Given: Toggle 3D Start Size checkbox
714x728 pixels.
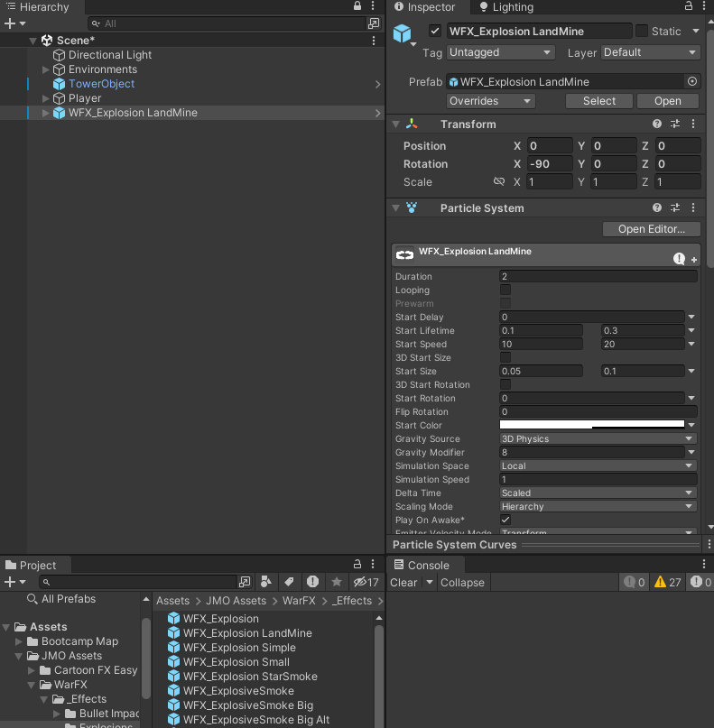Looking at the screenshot, I should 505,357.
